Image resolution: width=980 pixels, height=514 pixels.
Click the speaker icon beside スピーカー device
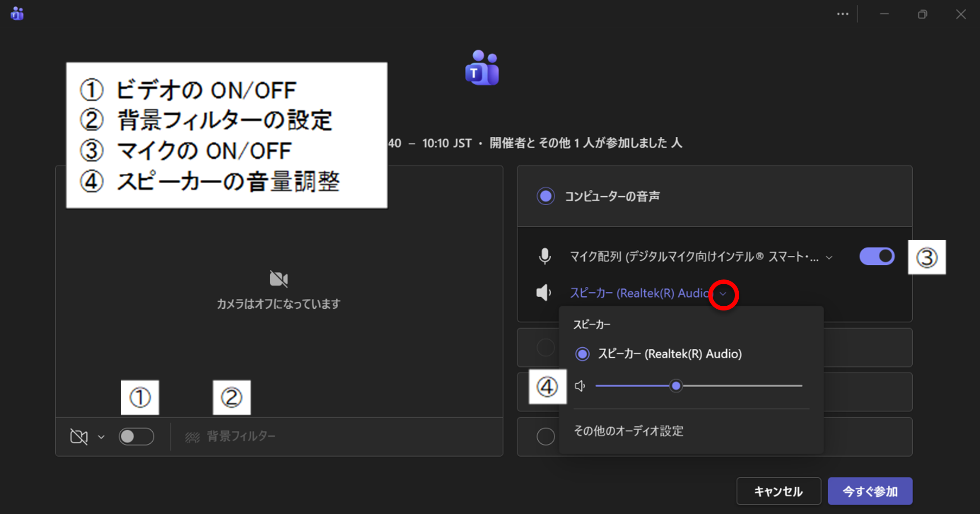pos(543,293)
